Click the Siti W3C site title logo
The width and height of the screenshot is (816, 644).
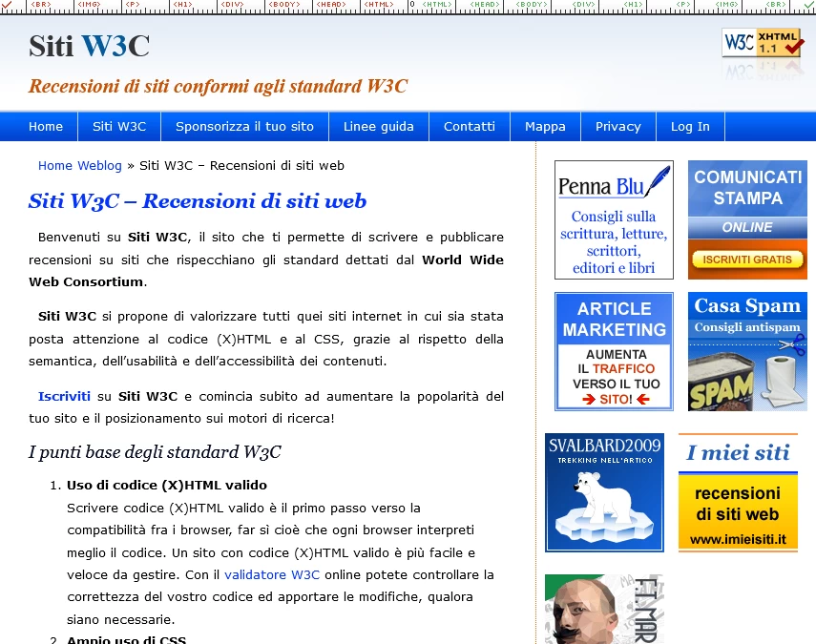89,46
